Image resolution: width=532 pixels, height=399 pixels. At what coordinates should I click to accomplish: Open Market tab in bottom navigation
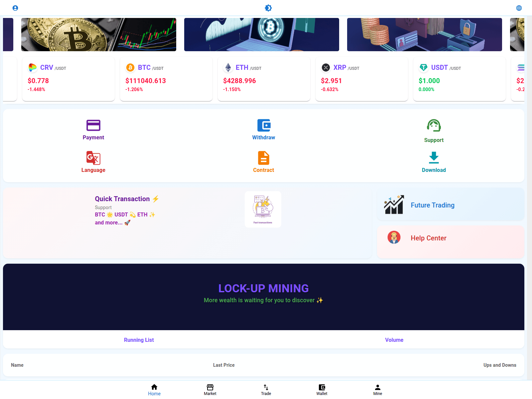click(210, 390)
